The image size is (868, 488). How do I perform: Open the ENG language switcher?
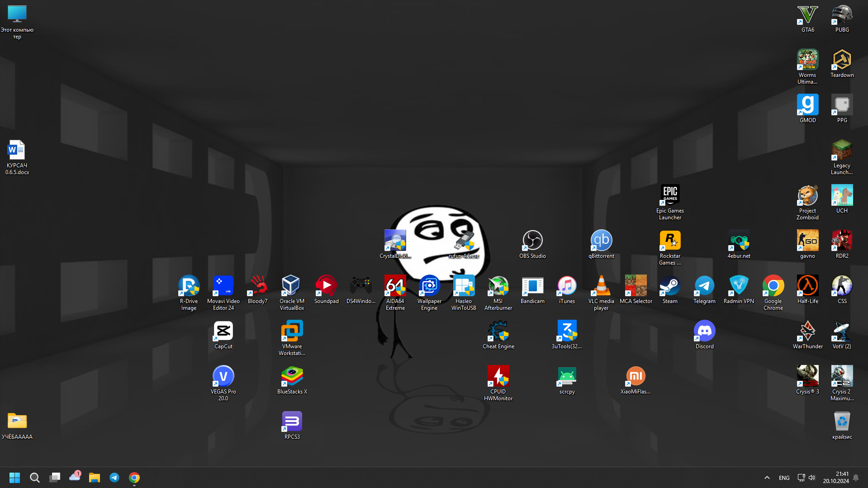click(x=784, y=478)
